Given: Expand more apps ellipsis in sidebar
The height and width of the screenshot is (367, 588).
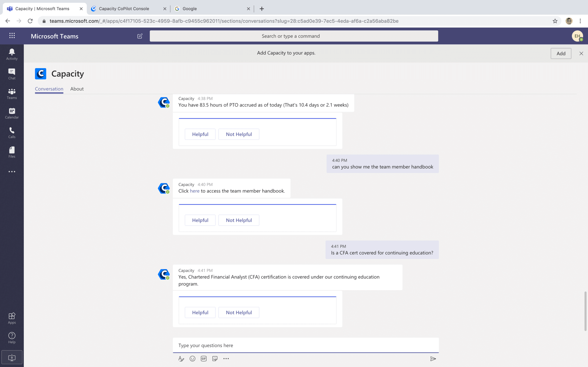Looking at the screenshot, I should tap(12, 172).
